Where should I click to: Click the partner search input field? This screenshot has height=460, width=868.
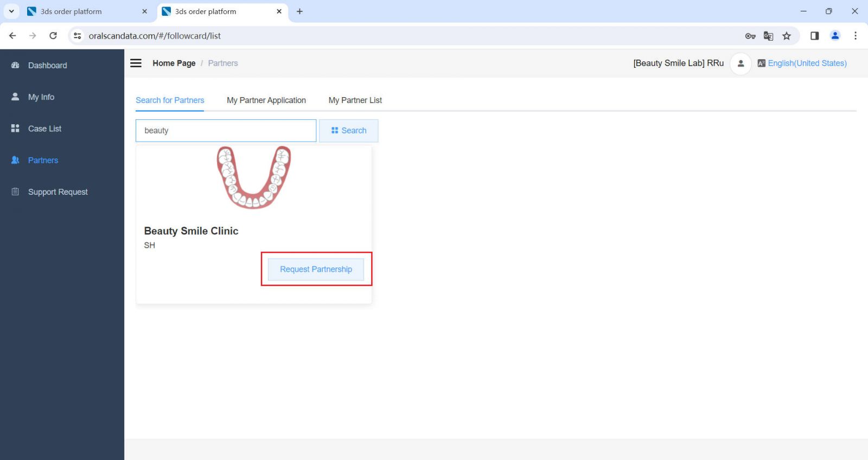[226, 131]
